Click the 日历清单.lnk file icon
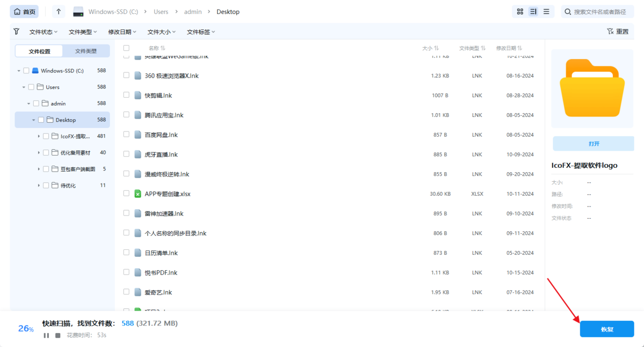The image size is (644, 347). point(138,253)
